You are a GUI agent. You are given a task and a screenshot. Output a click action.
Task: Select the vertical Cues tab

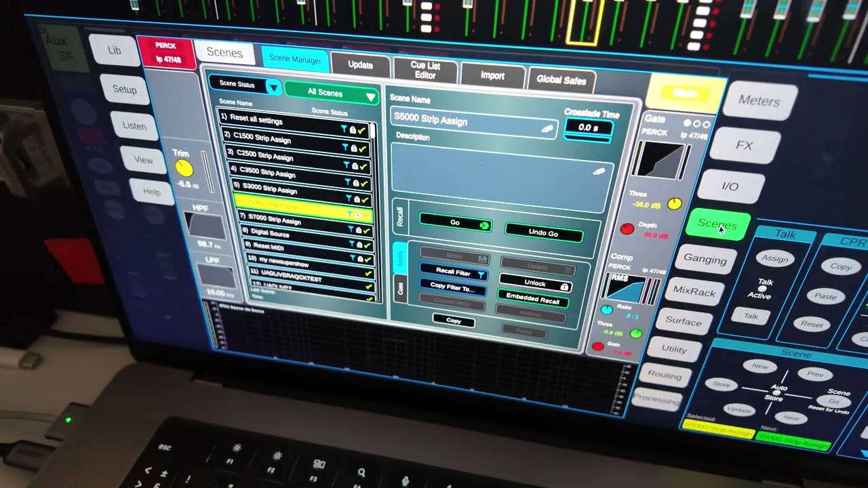[400, 288]
